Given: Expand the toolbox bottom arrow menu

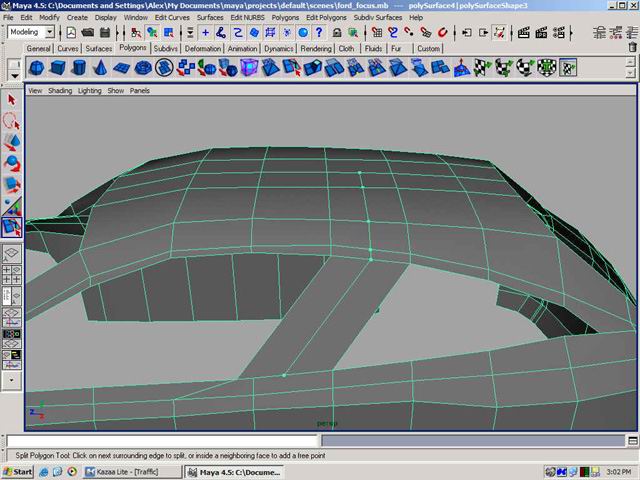Looking at the screenshot, I should pyautogui.click(x=12, y=380).
